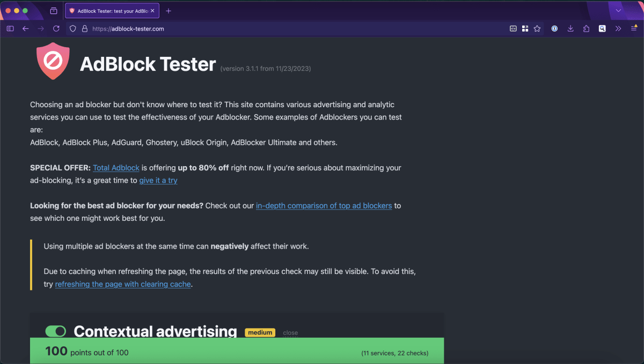Click '(11 services, 22 checks)' text
The image size is (644, 364).
click(x=395, y=353)
